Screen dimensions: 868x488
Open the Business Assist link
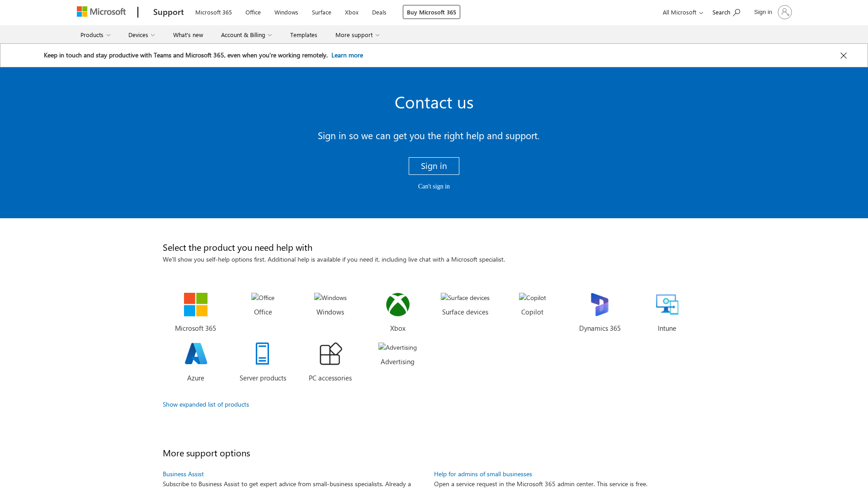click(x=183, y=474)
